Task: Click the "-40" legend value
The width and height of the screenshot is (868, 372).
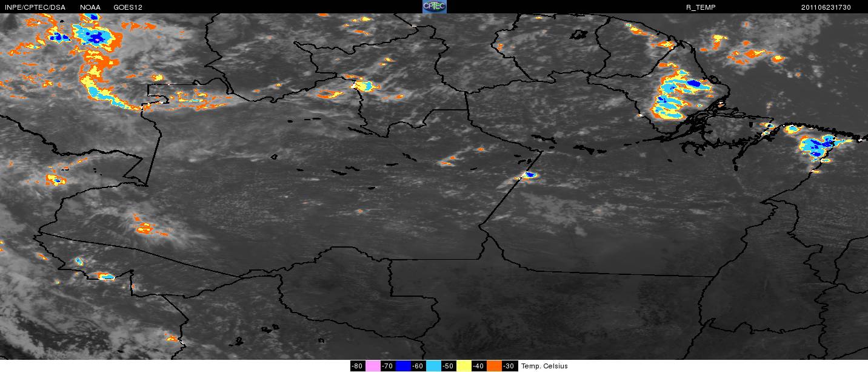Action: 479,366
